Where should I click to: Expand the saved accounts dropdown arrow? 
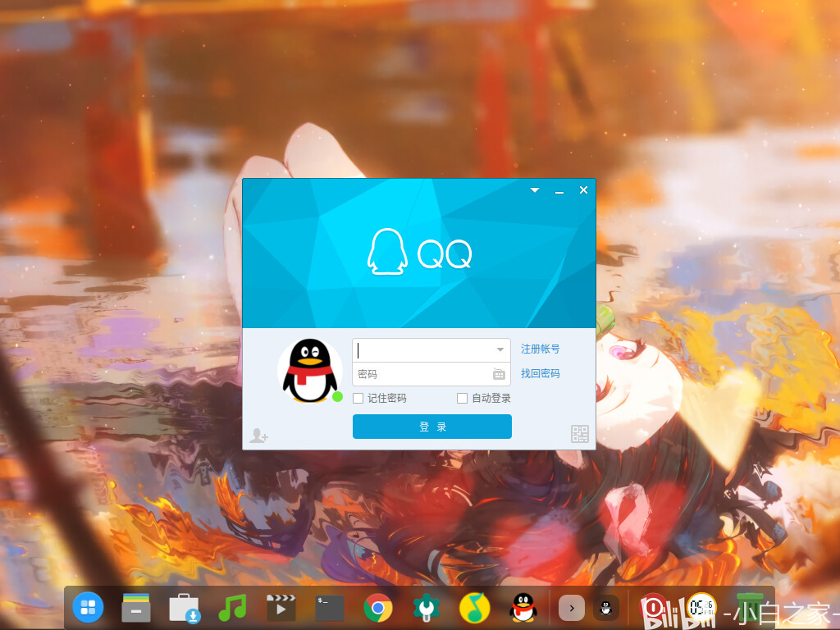pyautogui.click(x=500, y=349)
